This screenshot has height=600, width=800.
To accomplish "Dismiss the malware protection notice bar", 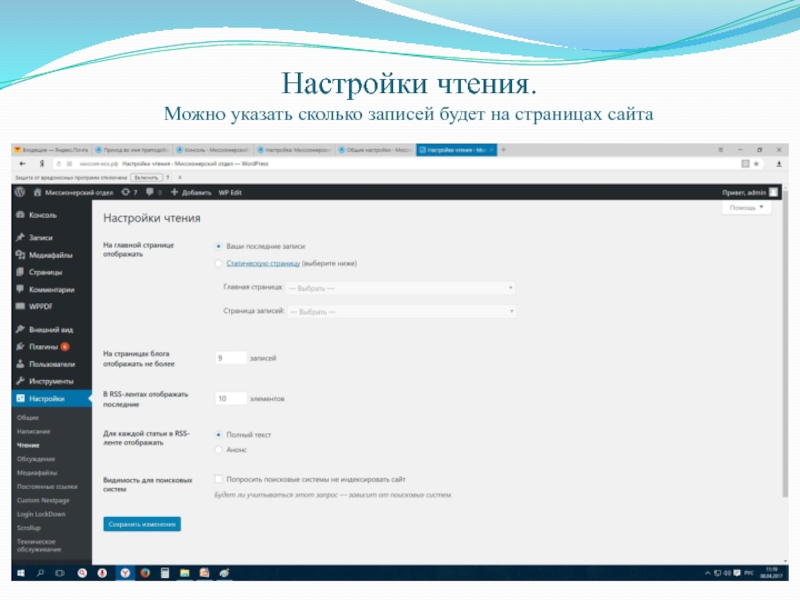I will pyautogui.click(x=180, y=178).
